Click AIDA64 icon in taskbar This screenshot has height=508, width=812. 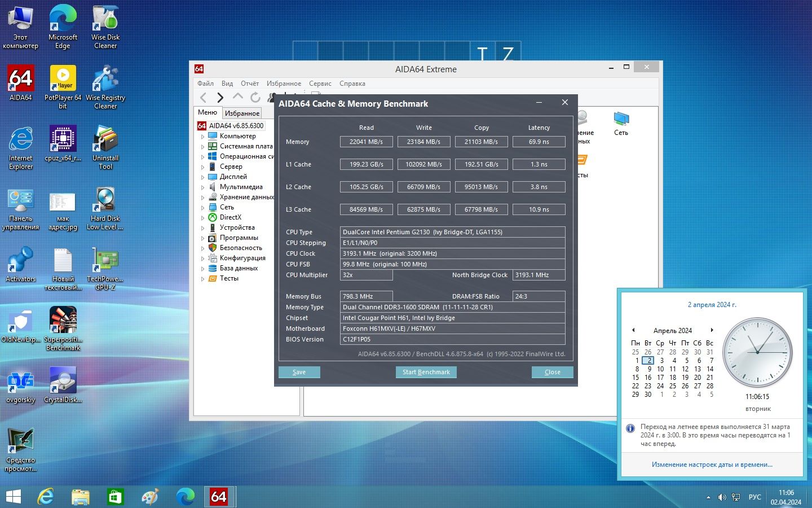coord(218,497)
